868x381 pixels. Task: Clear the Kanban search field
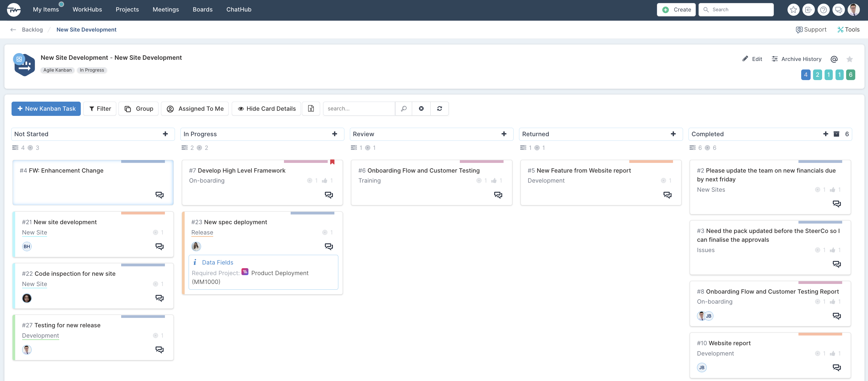pyautogui.click(x=421, y=109)
